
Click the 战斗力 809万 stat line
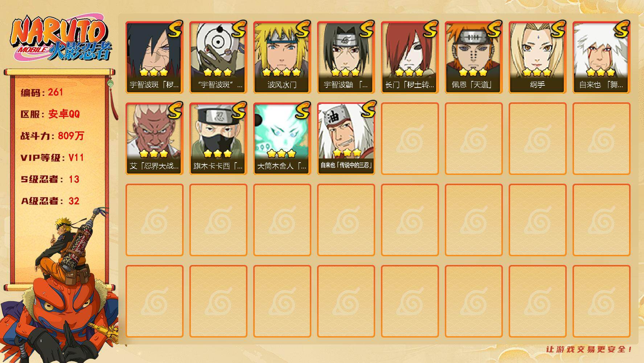tap(52, 136)
